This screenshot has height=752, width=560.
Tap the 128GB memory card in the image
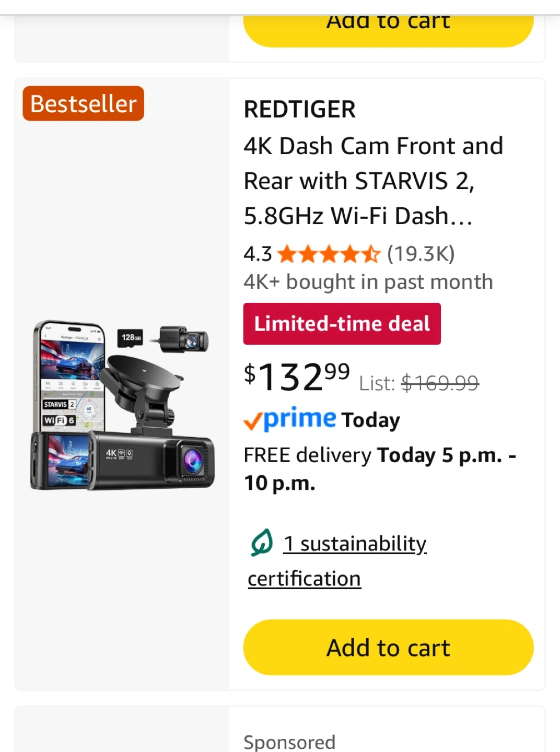pyautogui.click(x=130, y=338)
